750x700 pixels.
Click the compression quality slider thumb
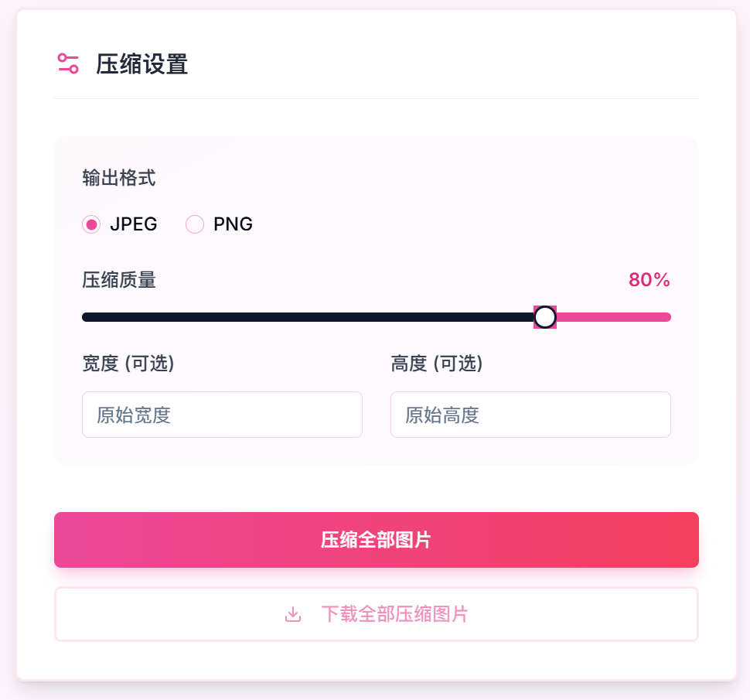[545, 317]
